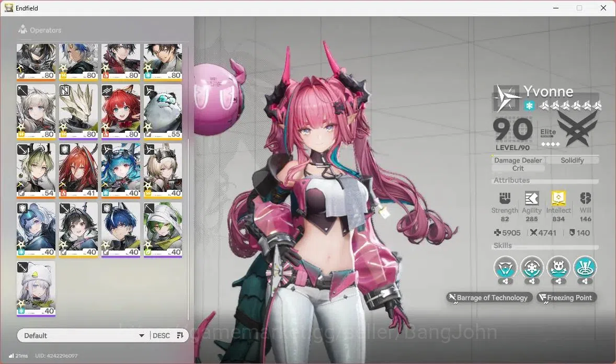
Task: Select the level 55 panda operator
Action: (163, 112)
